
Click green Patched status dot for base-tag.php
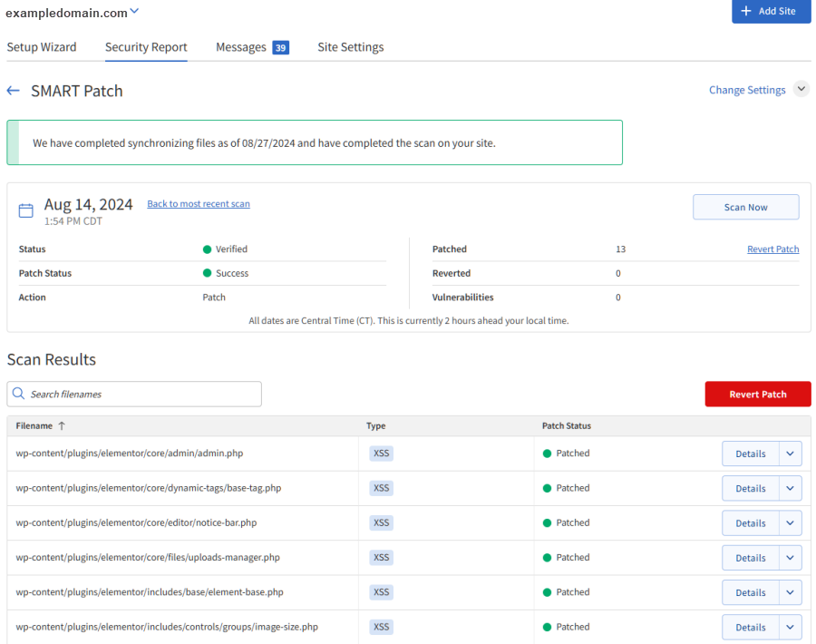pyautogui.click(x=547, y=488)
